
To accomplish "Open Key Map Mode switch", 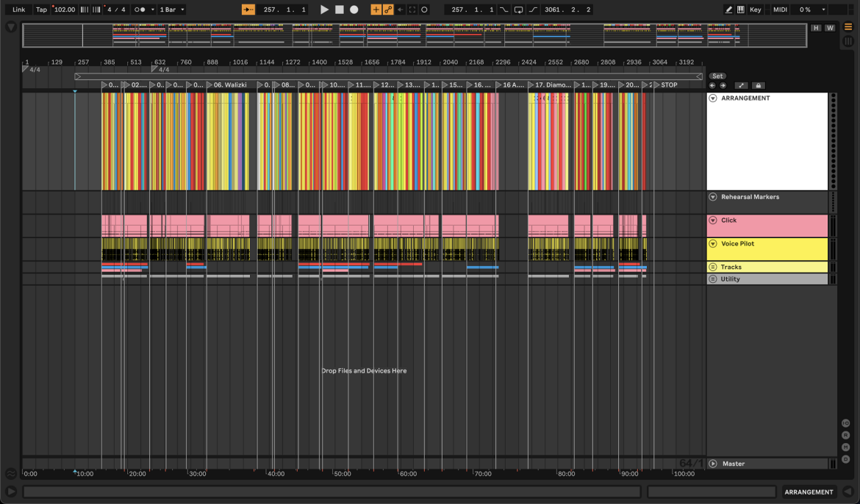I will click(x=755, y=10).
